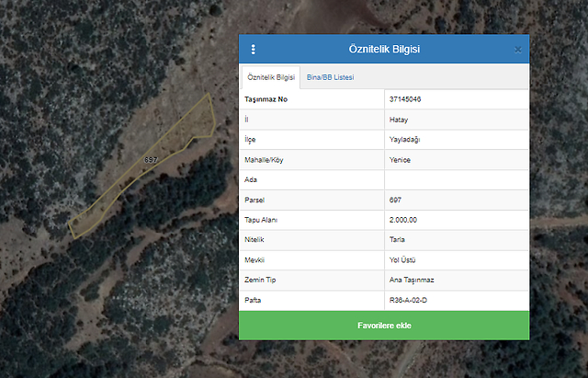Click the Yol Üstü value in Mevkii row

click(x=402, y=260)
